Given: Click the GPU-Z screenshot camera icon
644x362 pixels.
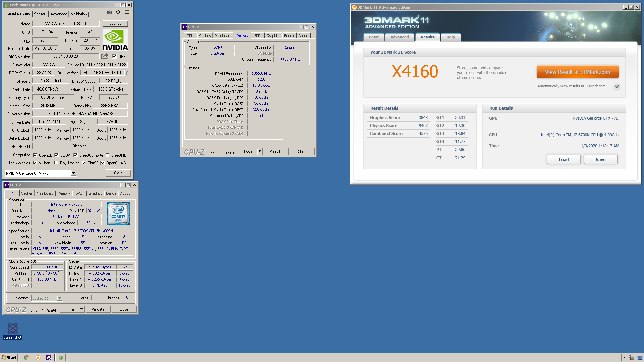Looking at the screenshot, I should (110, 12).
